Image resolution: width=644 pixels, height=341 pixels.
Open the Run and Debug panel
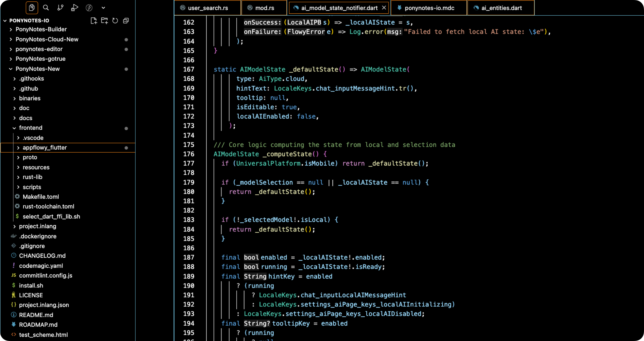tap(75, 8)
